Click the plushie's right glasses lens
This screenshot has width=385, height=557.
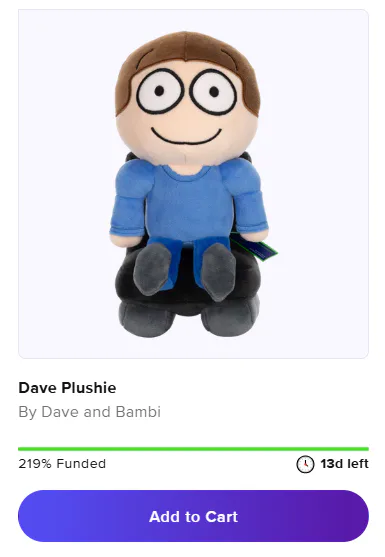pyautogui.click(x=213, y=92)
